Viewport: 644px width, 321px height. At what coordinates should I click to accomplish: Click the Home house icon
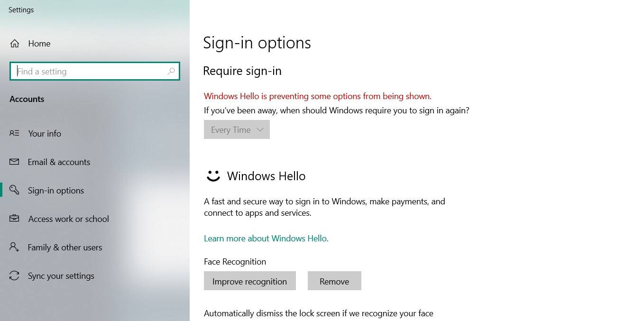pos(15,44)
